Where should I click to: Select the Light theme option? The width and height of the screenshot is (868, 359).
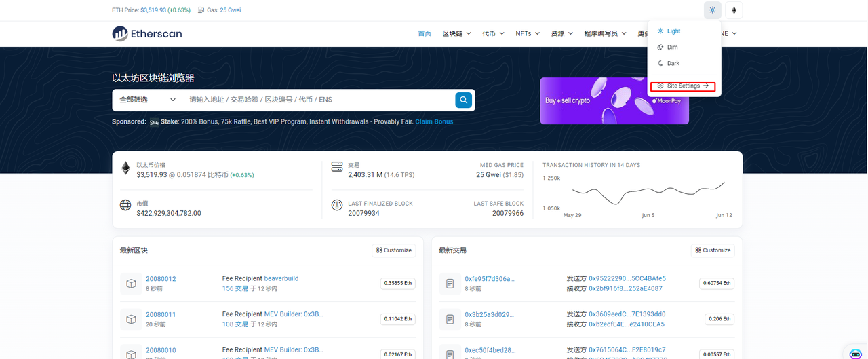pos(673,31)
